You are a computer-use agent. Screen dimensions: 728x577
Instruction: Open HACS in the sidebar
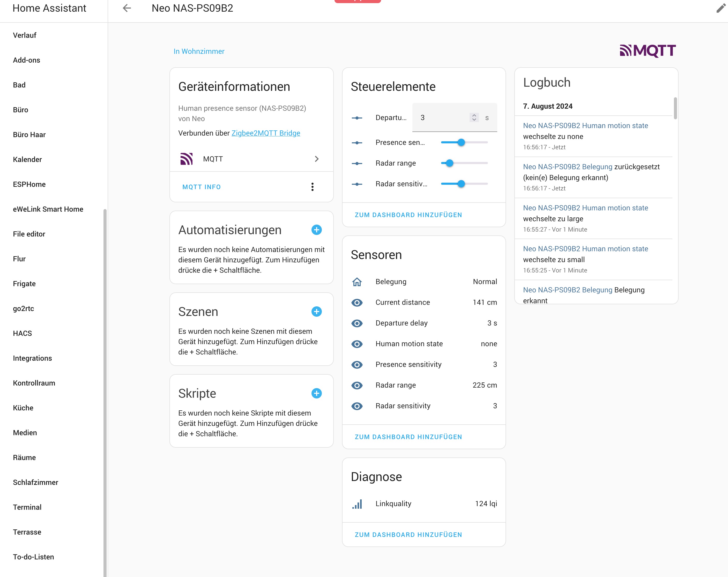click(x=22, y=333)
